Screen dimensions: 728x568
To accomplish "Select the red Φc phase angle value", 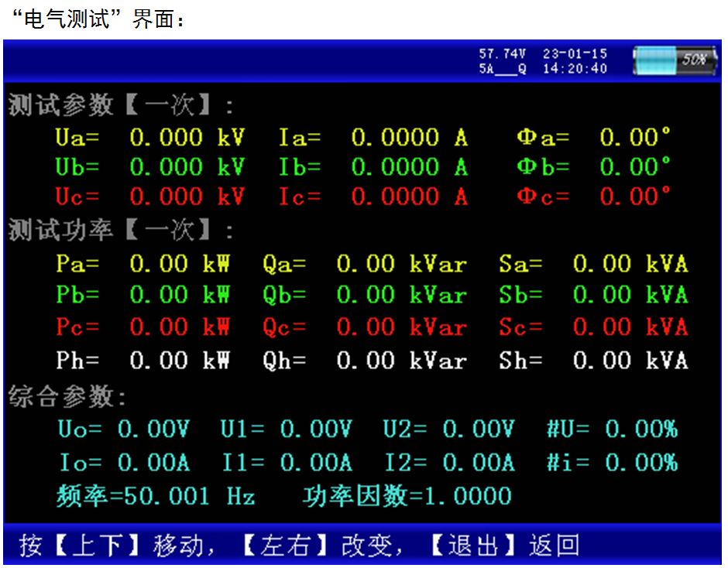I will 635,197.
